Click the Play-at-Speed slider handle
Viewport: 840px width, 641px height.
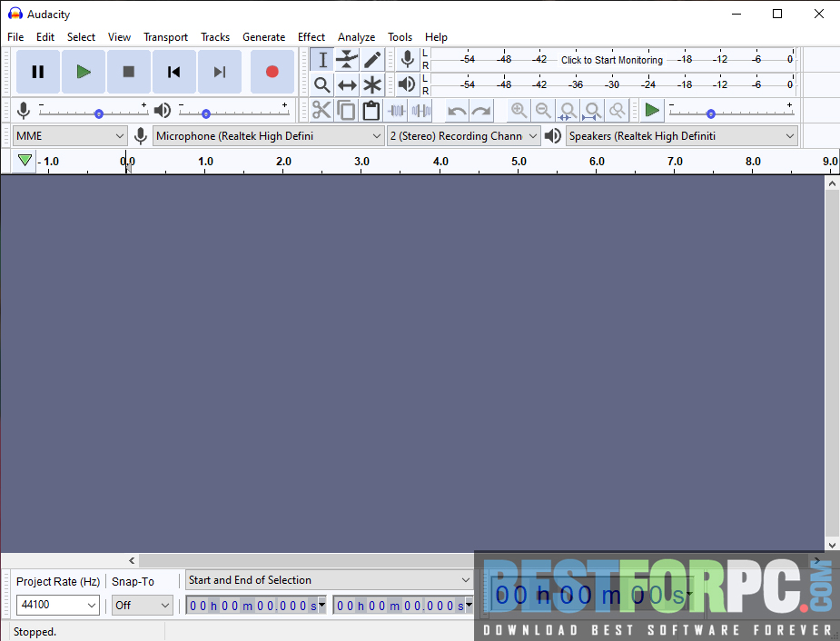pyautogui.click(x=711, y=113)
